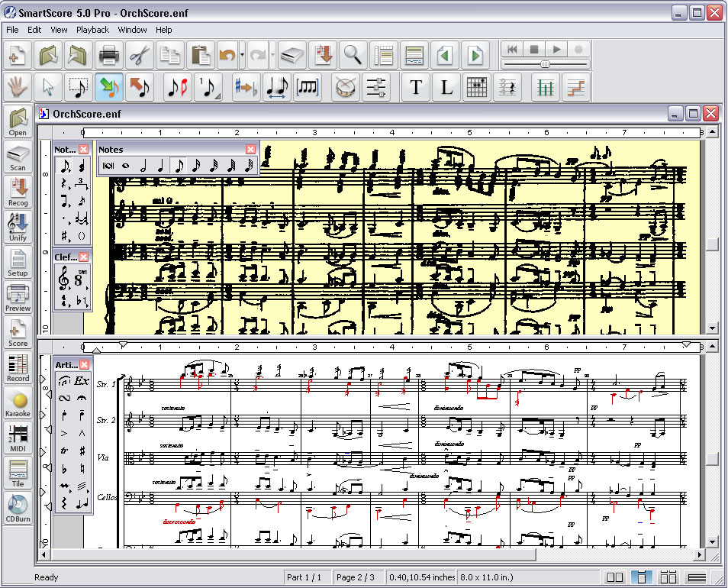The width and height of the screenshot is (728, 588).
Task: Click the sharp-to-flat transpose icon
Action: pyautogui.click(x=246, y=87)
